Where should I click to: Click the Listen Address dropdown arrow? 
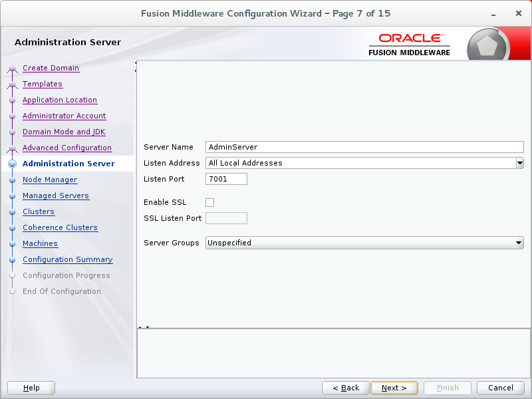click(x=520, y=163)
